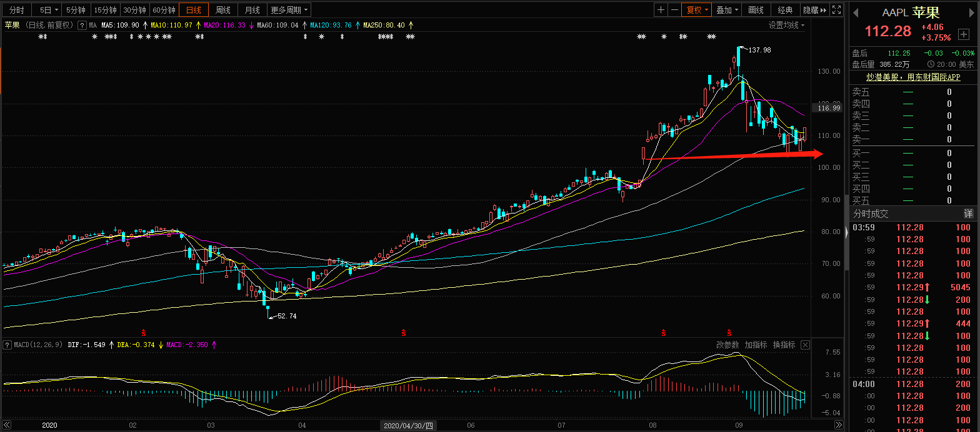Enter fullscreen chart mode
Image resolution: width=980 pixels, height=432 pixels.
tap(837, 10)
